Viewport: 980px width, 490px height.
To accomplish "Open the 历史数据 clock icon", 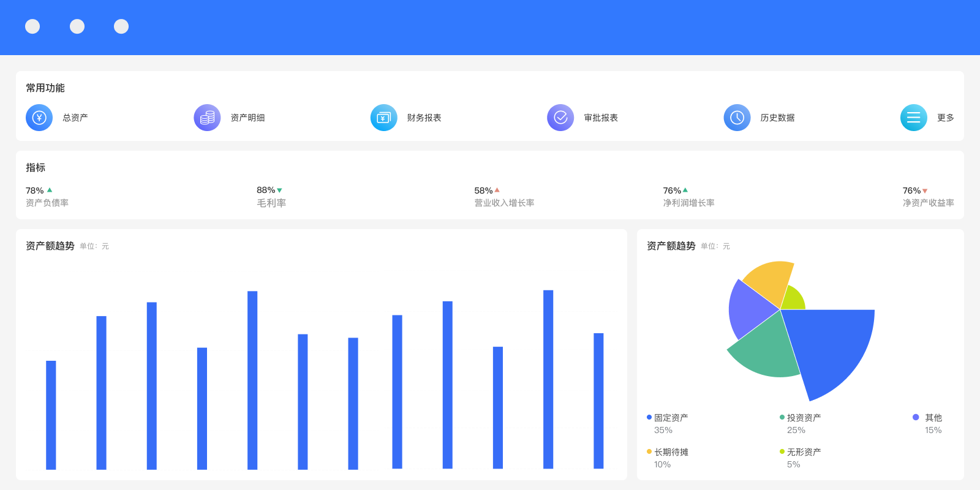I will pyautogui.click(x=737, y=118).
